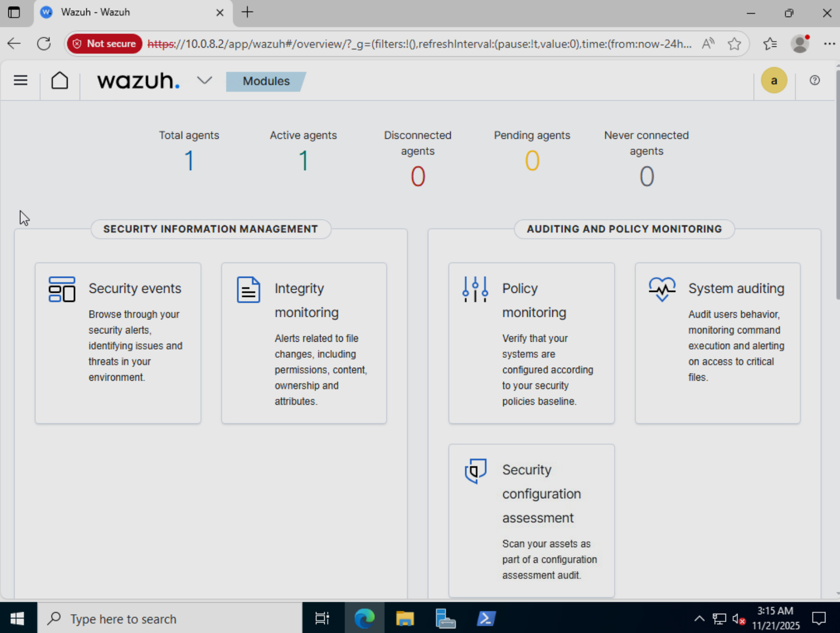Viewport: 840px width, 633px height.
Task: Open Windows Start menu
Action: pos(17,618)
